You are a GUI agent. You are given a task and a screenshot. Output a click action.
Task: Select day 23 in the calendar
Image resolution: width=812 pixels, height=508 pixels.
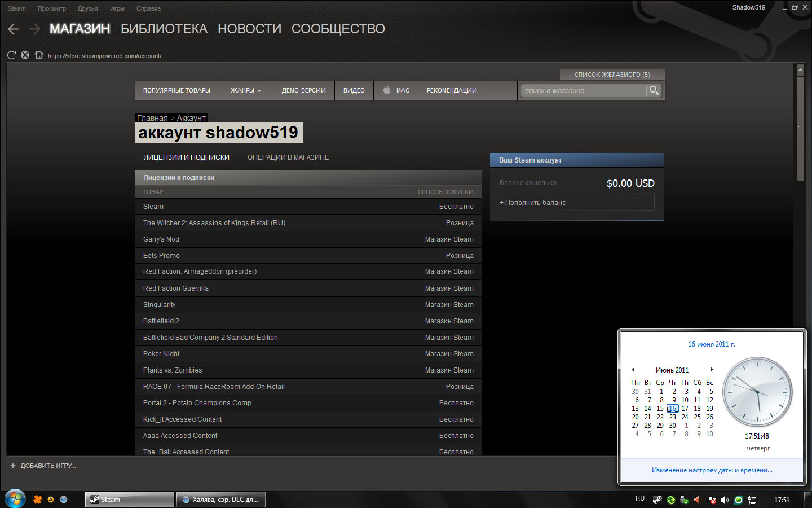[x=672, y=417]
